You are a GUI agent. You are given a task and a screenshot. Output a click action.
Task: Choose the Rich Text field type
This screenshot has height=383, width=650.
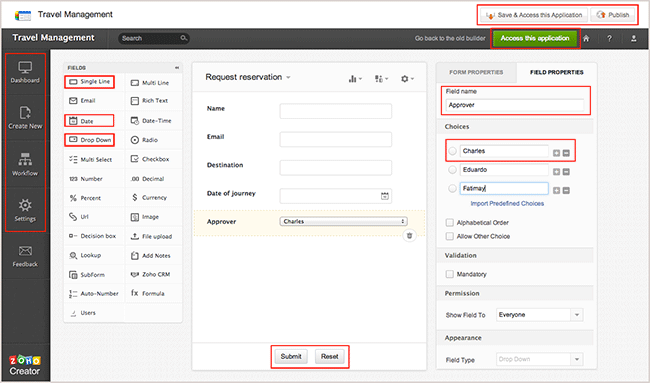click(x=149, y=101)
